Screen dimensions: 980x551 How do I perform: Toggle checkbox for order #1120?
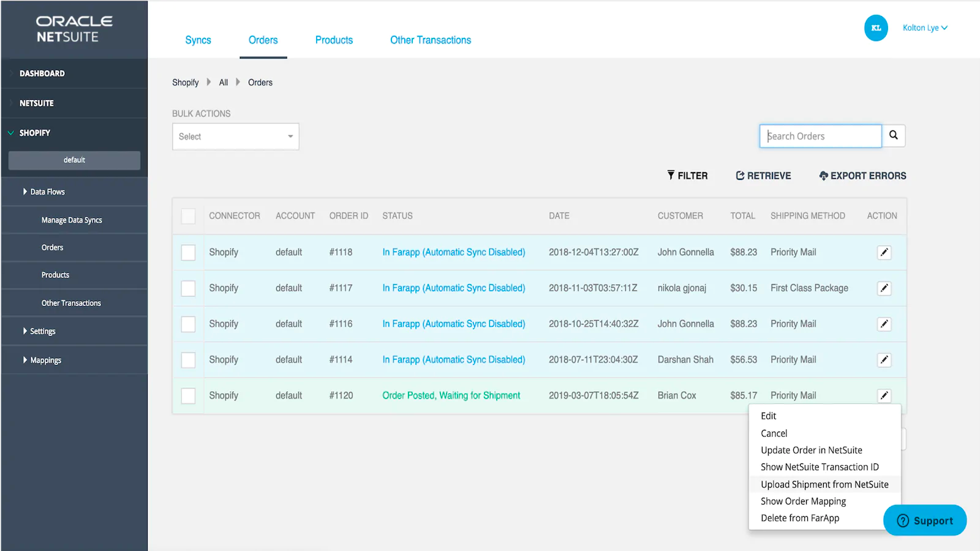[x=188, y=395]
